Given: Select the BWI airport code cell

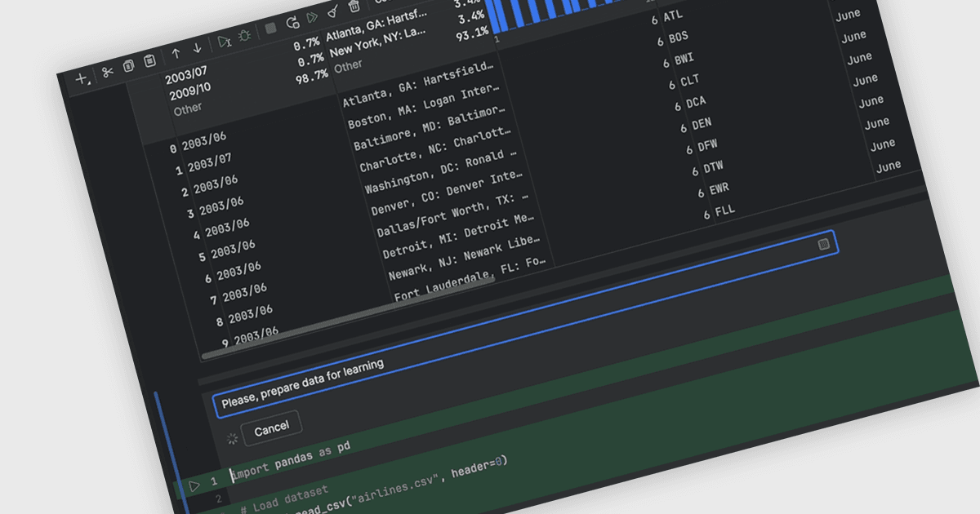Looking at the screenshot, I should pos(684,59).
